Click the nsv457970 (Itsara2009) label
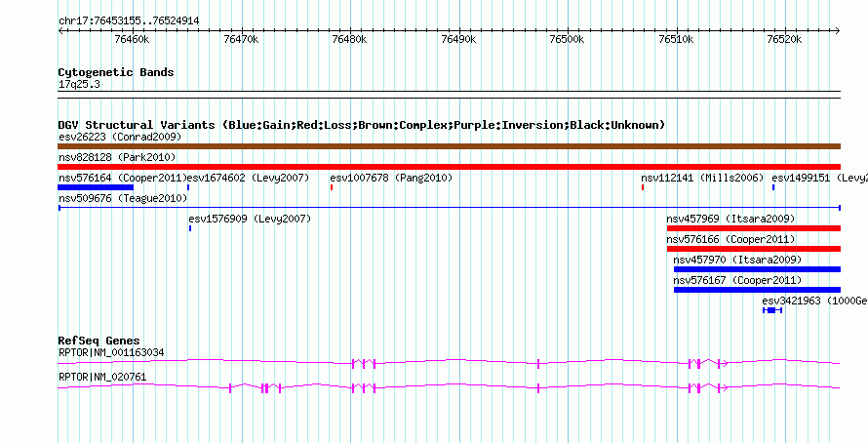This screenshot has width=868, height=443. point(737,260)
